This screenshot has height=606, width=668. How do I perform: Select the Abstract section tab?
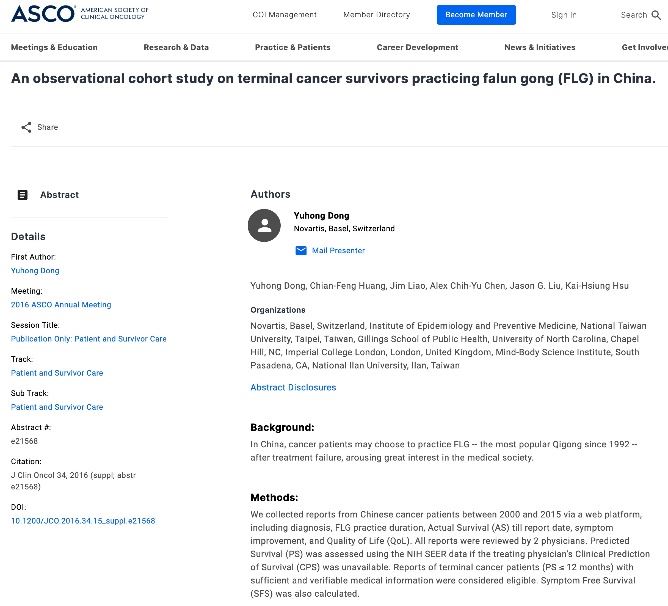pyautogui.click(x=59, y=195)
